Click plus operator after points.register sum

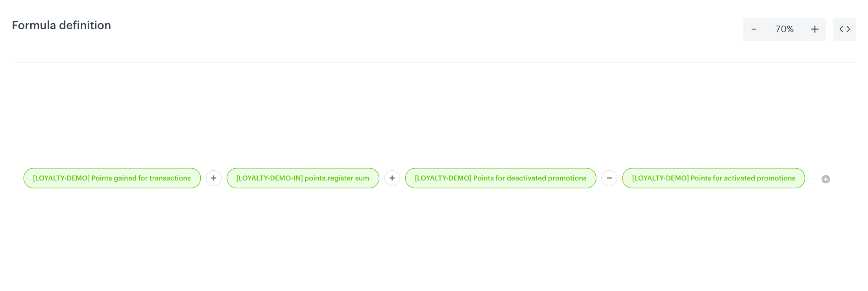tap(392, 178)
